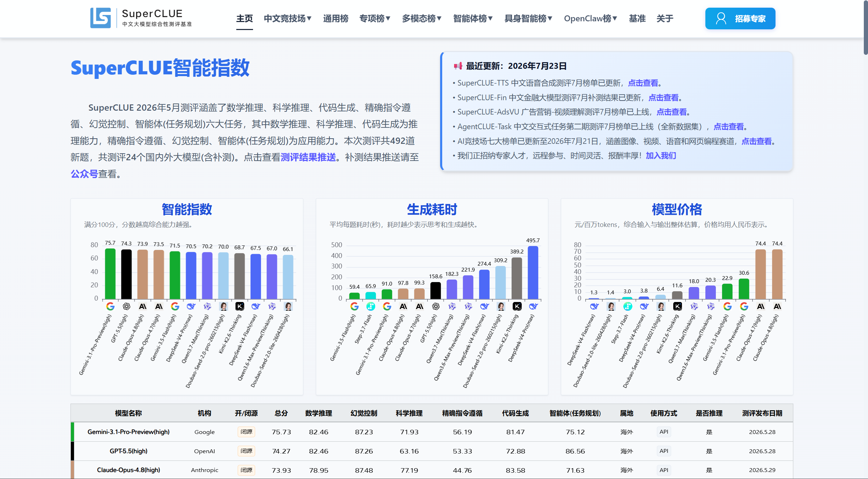Screen dimensions: 868x479
Task: Click Google logo under Gemini-3.5-Flash in 智能指数 chart
Action: [x=175, y=307]
